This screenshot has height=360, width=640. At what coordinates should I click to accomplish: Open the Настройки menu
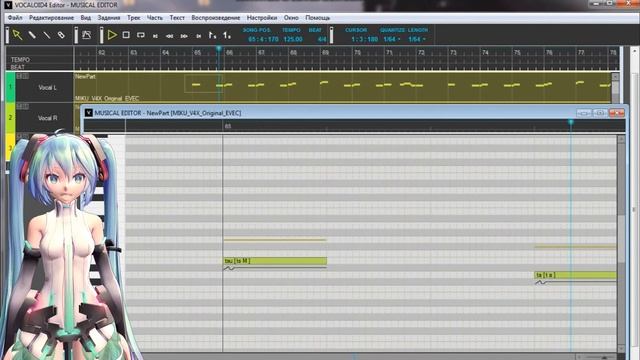[x=262, y=18]
